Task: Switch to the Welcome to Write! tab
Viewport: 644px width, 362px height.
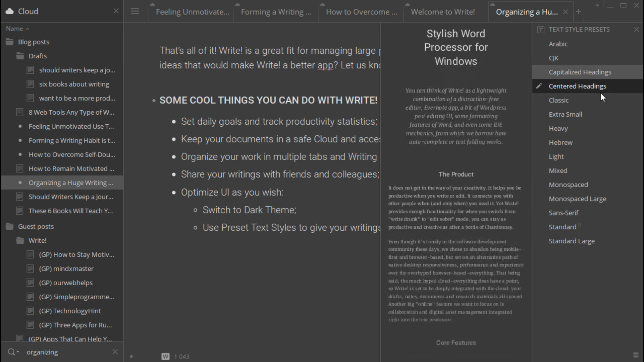Action: coord(442,11)
